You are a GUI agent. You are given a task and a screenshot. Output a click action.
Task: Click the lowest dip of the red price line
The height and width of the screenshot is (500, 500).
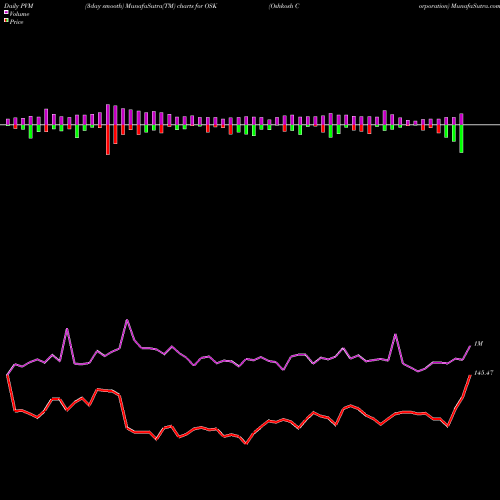pos(246,444)
